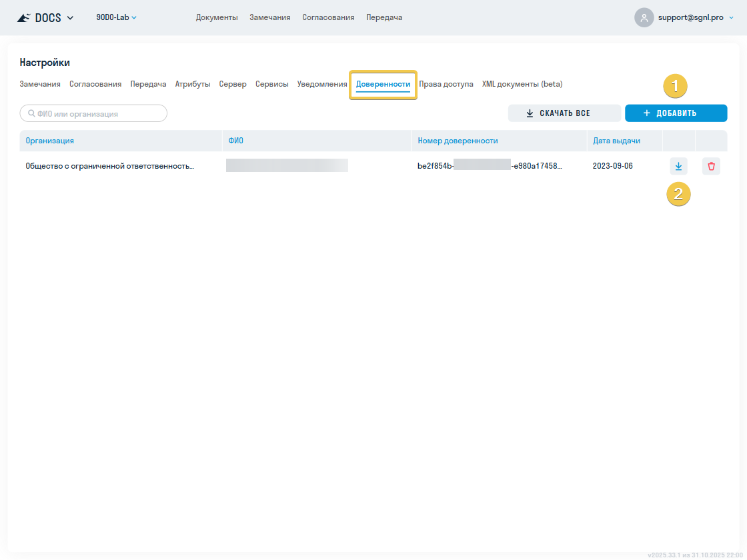Image resolution: width=747 pixels, height=560 pixels.
Task: Click the Скачать все button
Action: click(564, 113)
